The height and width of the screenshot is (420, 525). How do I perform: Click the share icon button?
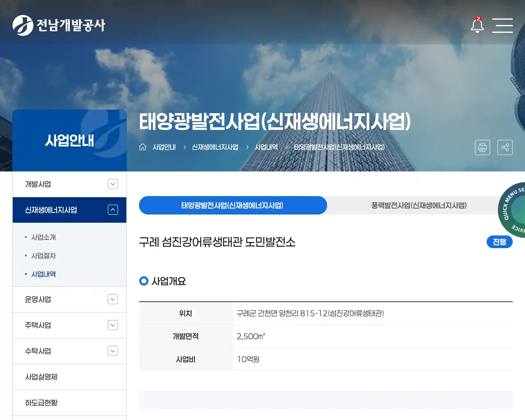click(x=505, y=147)
